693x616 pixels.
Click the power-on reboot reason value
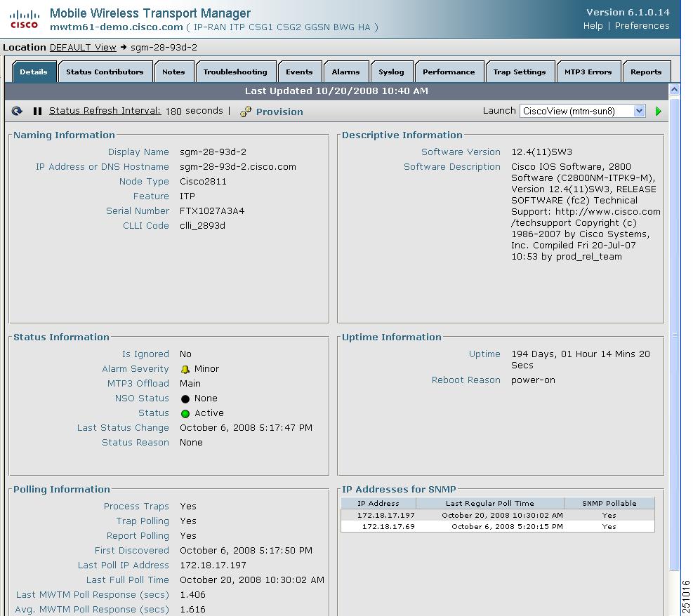click(x=533, y=380)
